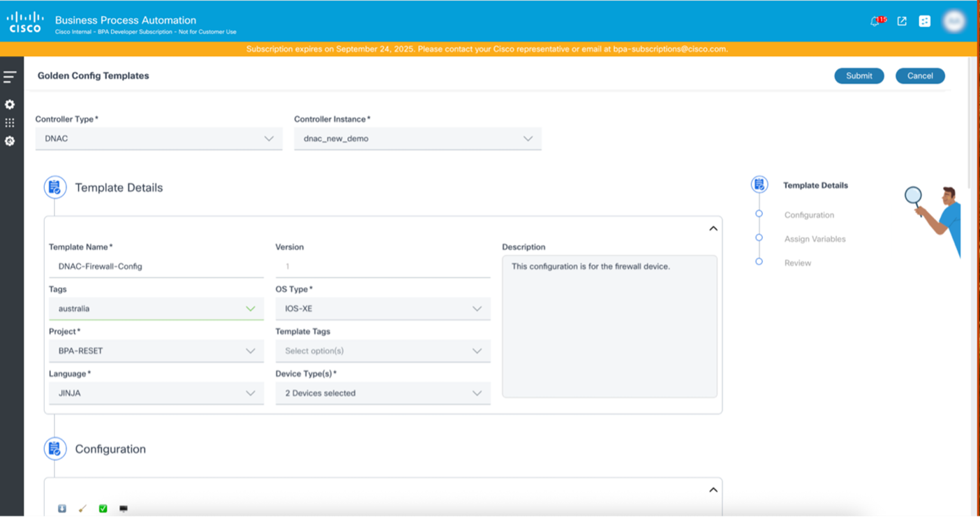This screenshot has height=519, width=980.
Task: Go to Configuration step in right navigator
Action: [809, 215]
